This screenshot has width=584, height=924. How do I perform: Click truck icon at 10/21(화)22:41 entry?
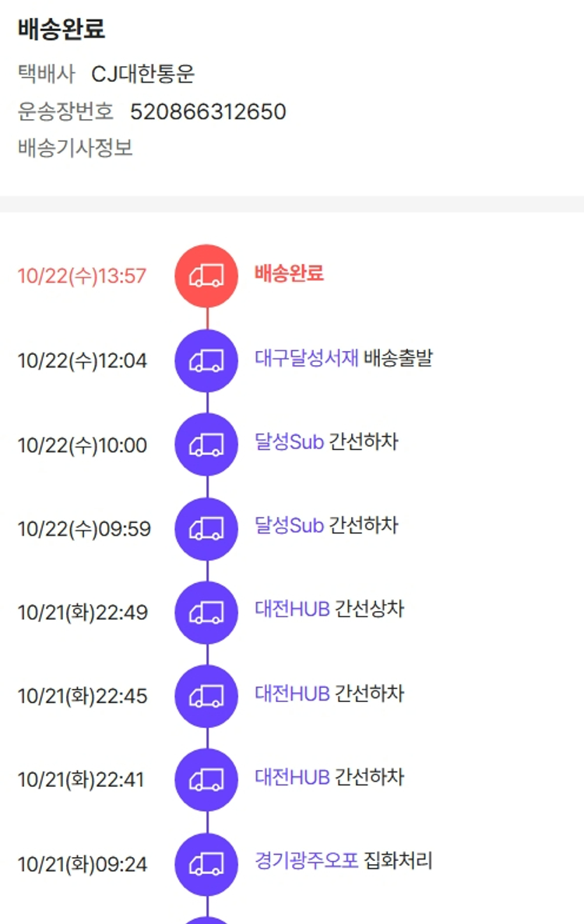click(x=206, y=780)
